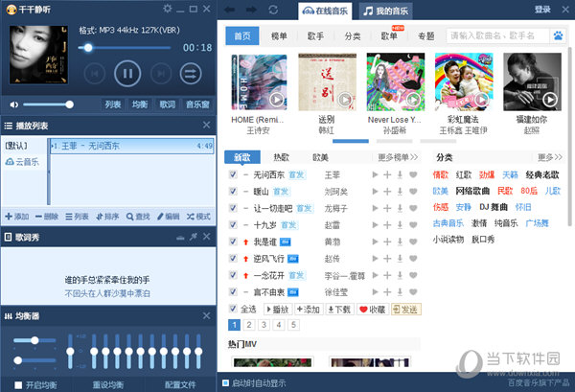Uncheck the checkbox for 暖山

pos(233,191)
